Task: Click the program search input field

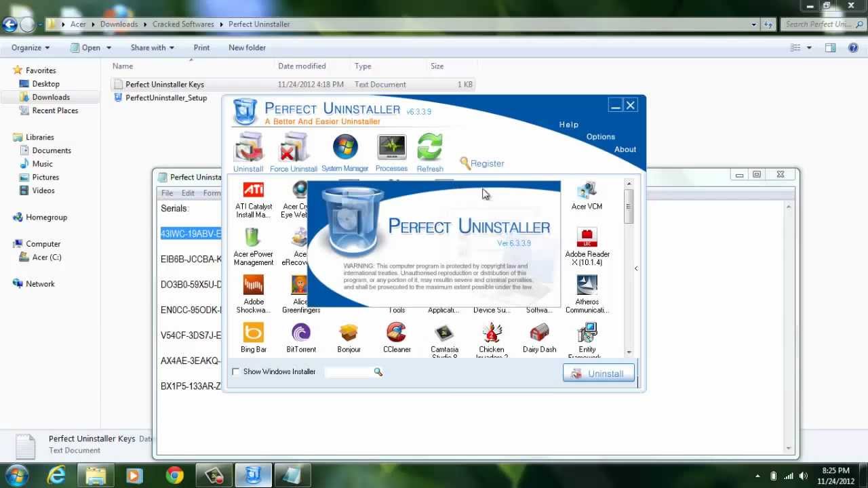Action: [x=349, y=371]
